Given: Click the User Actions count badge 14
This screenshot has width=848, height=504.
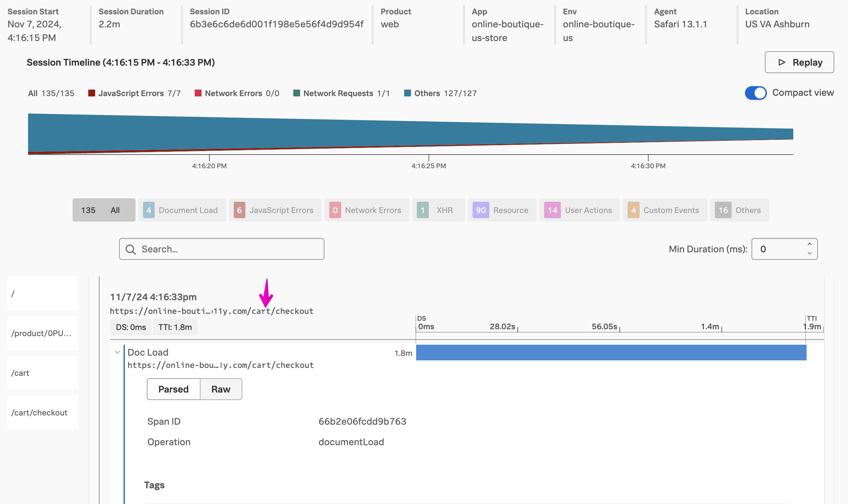Looking at the screenshot, I should [x=552, y=210].
